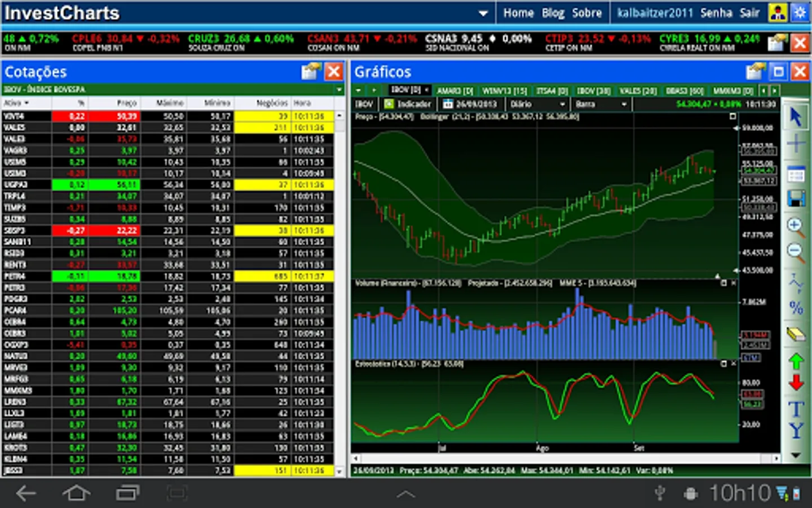The image size is (812, 508).
Task: Save the chart with the floppy disk icon
Action: [x=796, y=199]
